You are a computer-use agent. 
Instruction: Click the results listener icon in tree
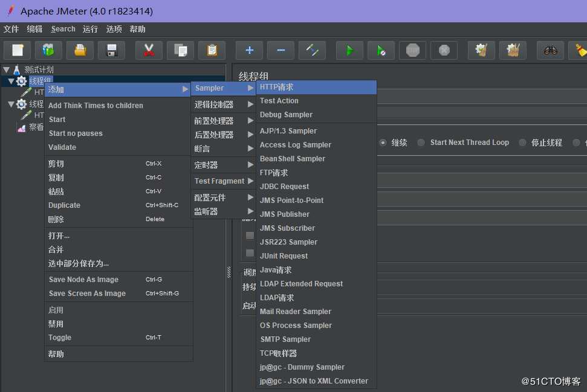(22, 127)
